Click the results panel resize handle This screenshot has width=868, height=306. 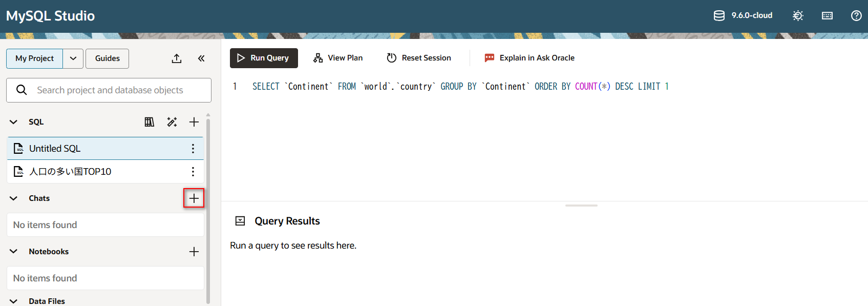coord(581,206)
